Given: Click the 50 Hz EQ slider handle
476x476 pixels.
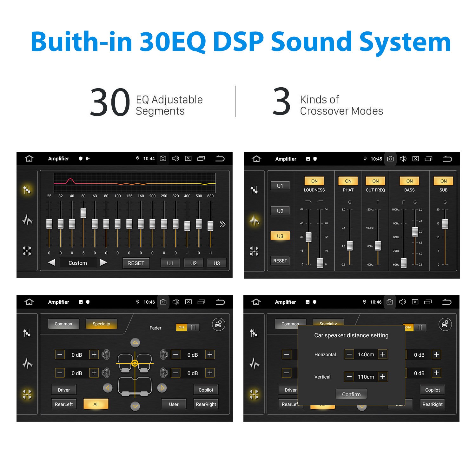Looking at the screenshot, I should tap(83, 213).
